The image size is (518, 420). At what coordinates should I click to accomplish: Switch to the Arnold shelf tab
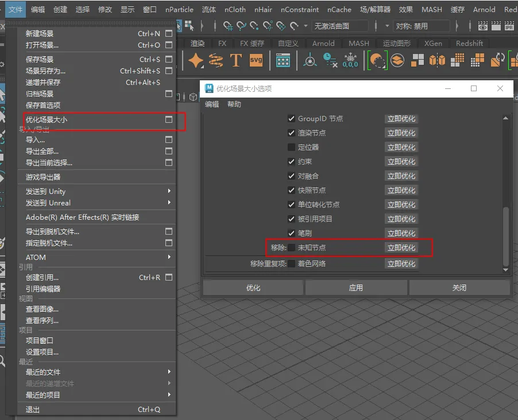[x=323, y=44]
